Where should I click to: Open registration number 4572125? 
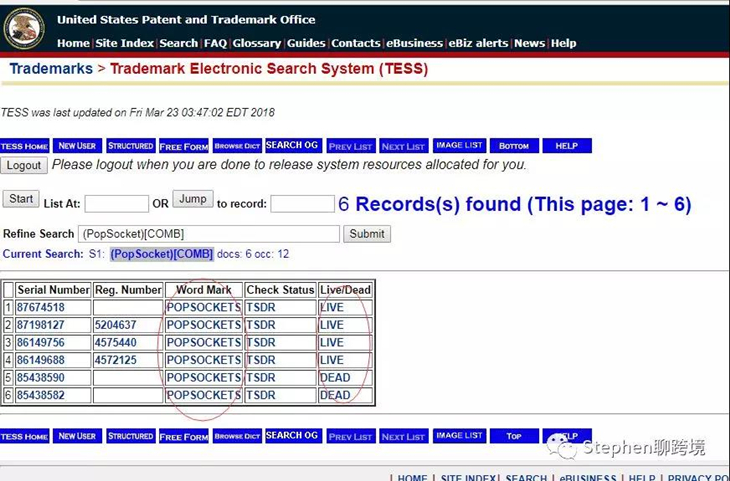tap(115, 360)
